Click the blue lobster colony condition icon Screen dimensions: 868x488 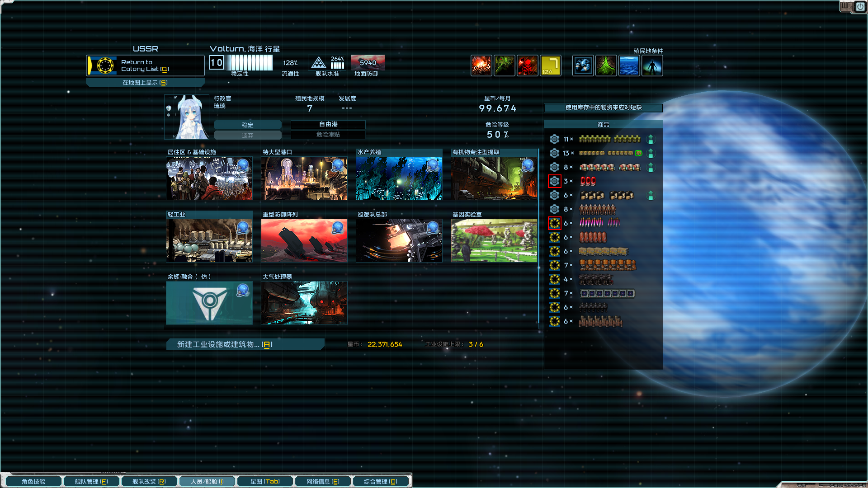(583, 66)
